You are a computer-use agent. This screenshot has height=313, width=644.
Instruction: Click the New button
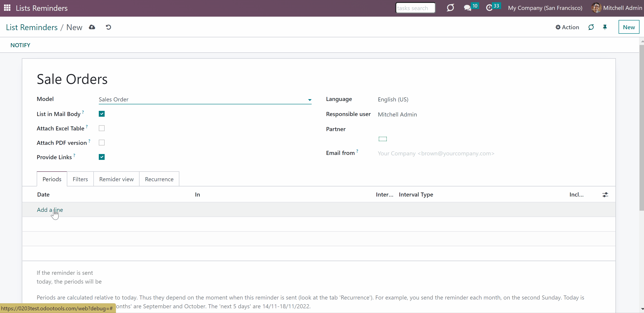[628, 27]
